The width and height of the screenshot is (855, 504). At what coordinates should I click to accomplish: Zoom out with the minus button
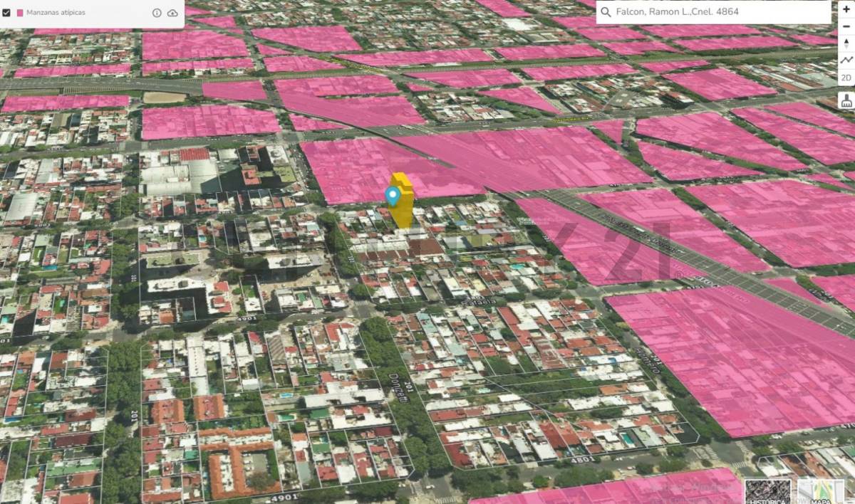click(x=846, y=26)
